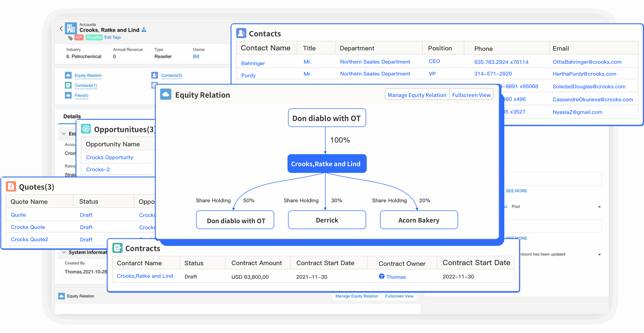The image size is (644, 333).
Task: Click the account building icon
Action: tap(71, 29)
